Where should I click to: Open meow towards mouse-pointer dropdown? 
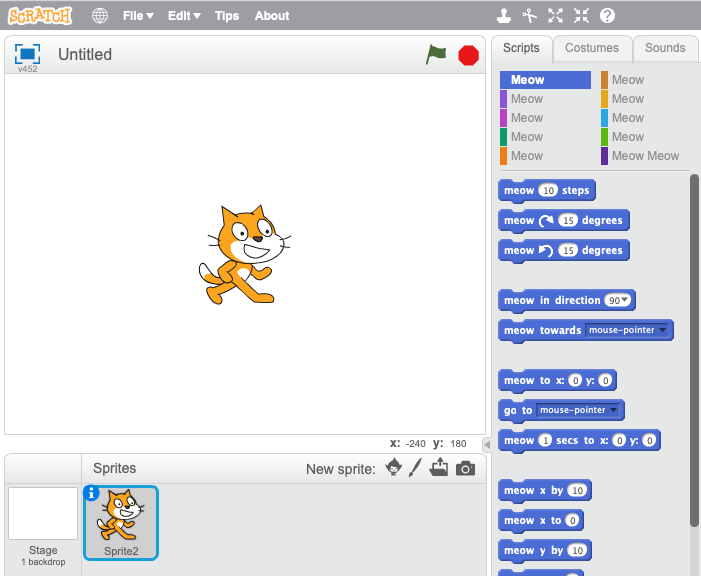pyautogui.click(x=627, y=330)
